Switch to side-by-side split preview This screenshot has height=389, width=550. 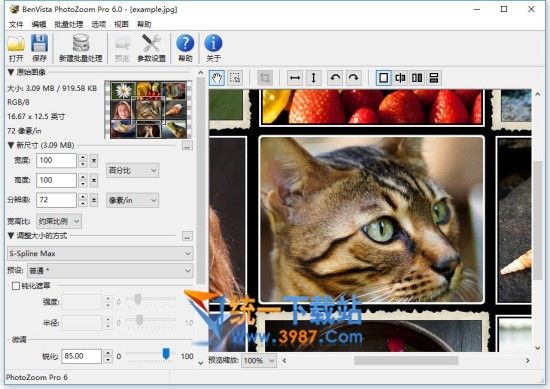[x=417, y=78]
